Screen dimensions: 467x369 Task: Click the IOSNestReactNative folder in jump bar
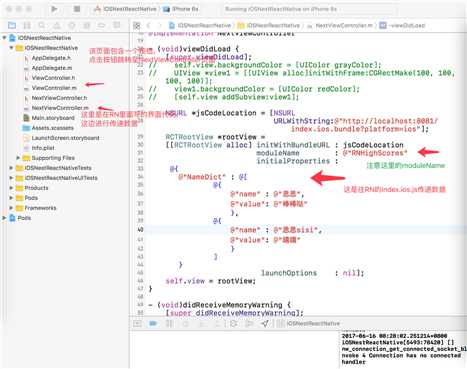(269, 25)
